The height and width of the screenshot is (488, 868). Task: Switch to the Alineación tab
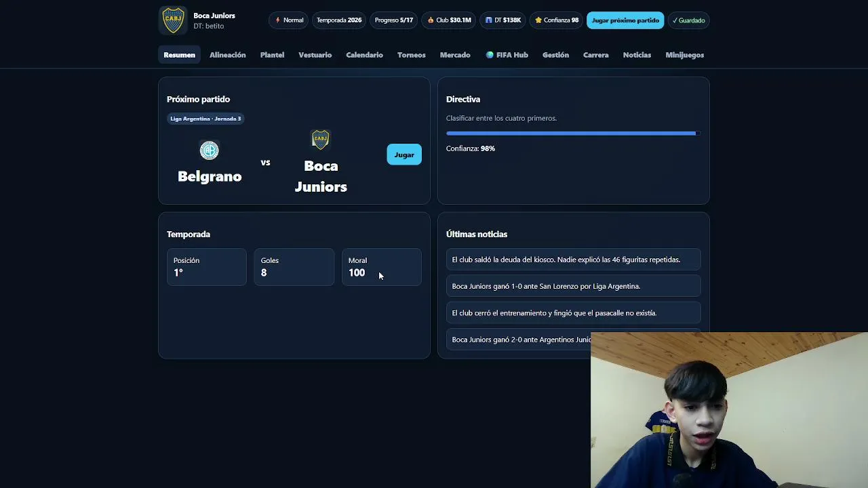228,55
